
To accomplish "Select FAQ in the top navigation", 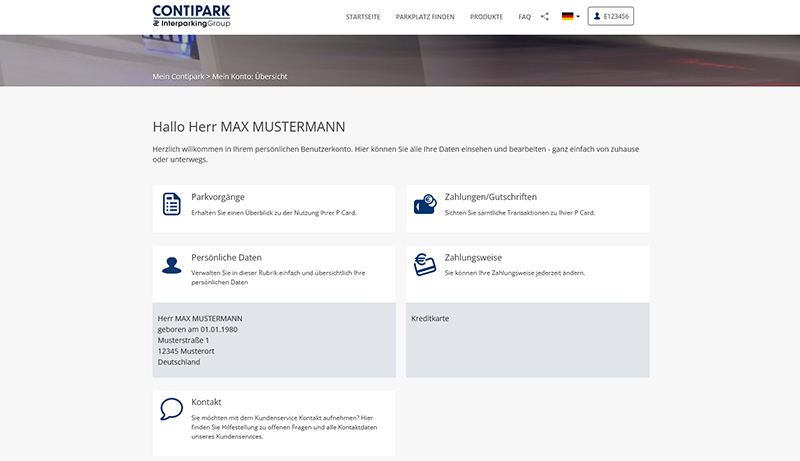I will point(525,17).
